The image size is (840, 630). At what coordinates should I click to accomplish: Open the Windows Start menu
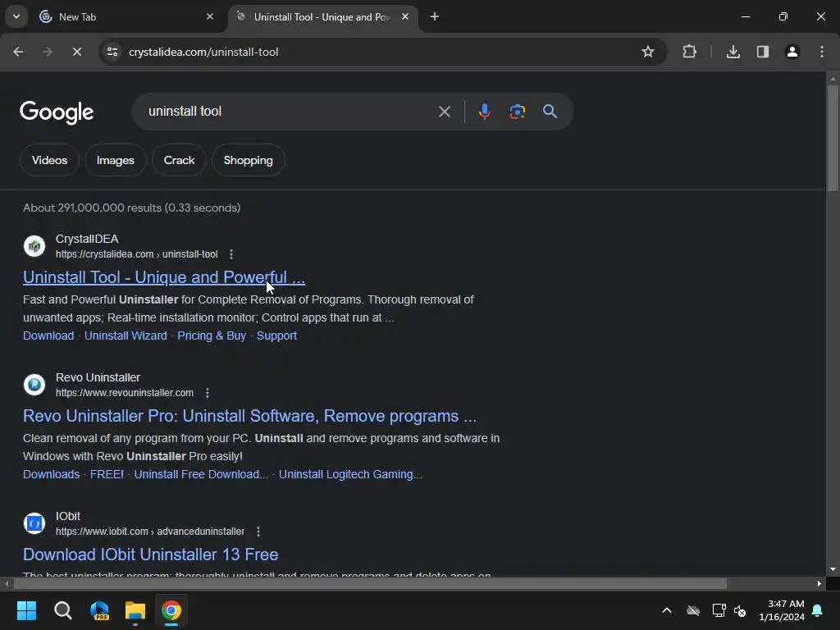pos(26,610)
